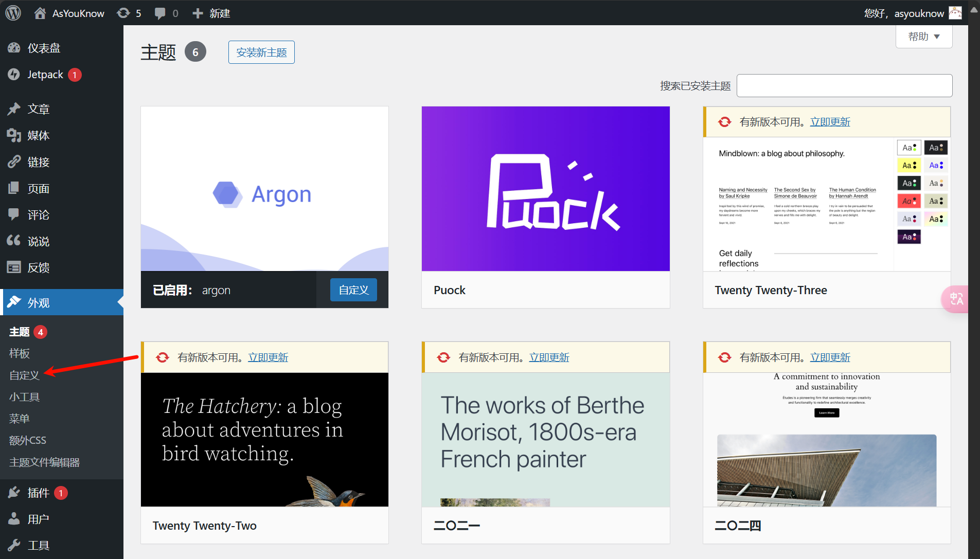This screenshot has height=559, width=980.
Task: Click update icon on 二〇二一 notice
Action: pyautogui.click(x=443, y=357)
